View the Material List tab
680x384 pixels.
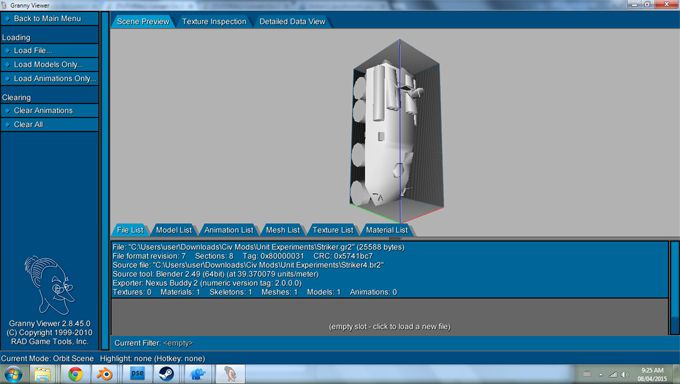pyautogui.click(x=386, y=230)
